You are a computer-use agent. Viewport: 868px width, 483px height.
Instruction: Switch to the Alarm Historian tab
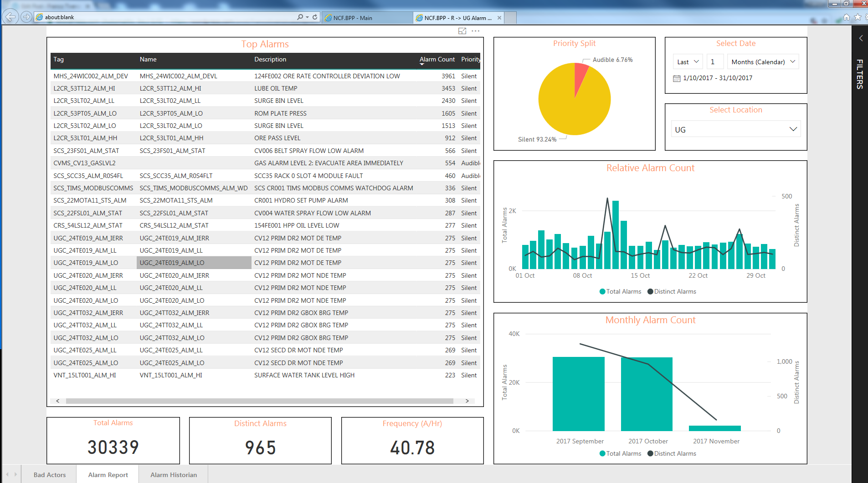point(174,475)
